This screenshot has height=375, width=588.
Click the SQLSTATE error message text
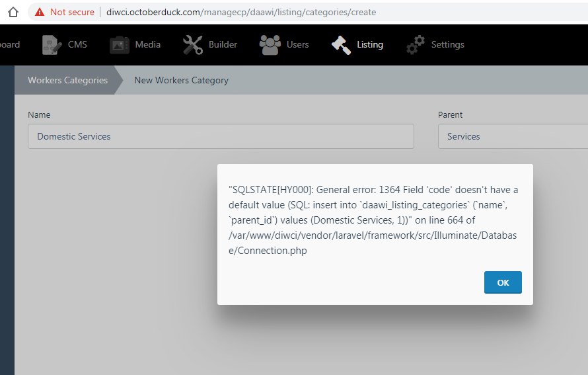[373, 220]
